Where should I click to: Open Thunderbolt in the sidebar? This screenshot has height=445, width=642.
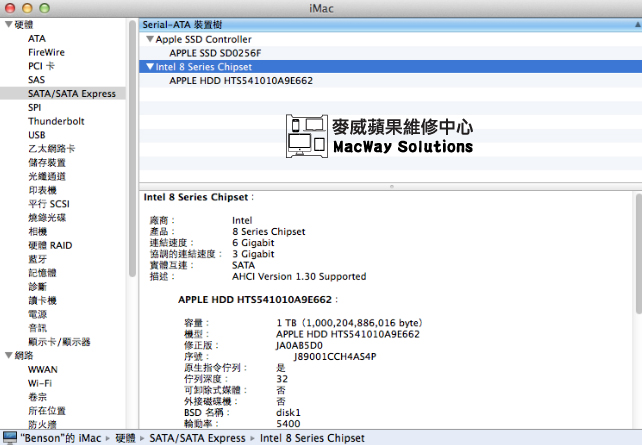tap(56, 121)
